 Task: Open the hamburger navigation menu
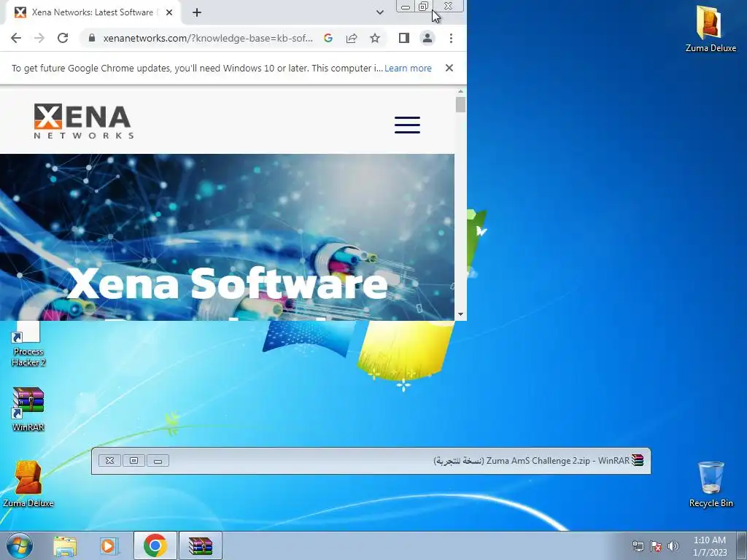[407, 125]
